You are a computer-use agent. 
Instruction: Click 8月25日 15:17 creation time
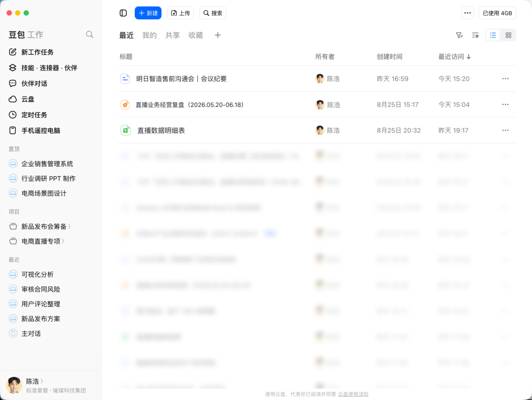398,104
